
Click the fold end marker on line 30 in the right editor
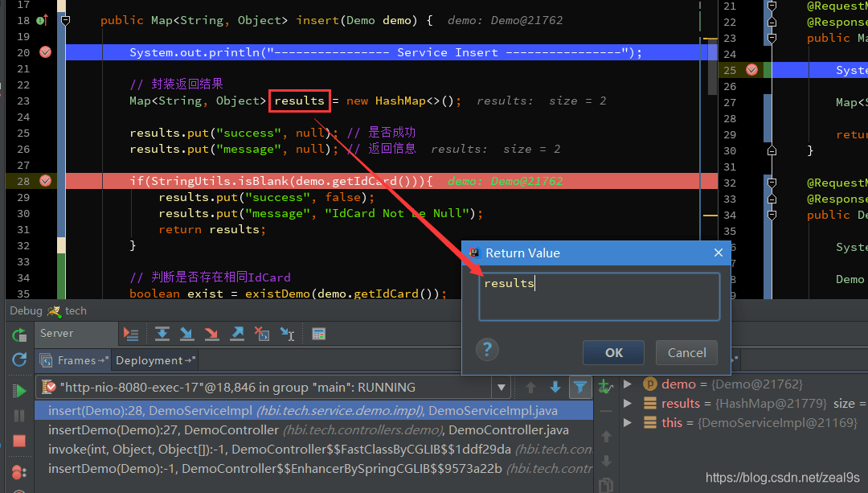click(x=772, y=150)
